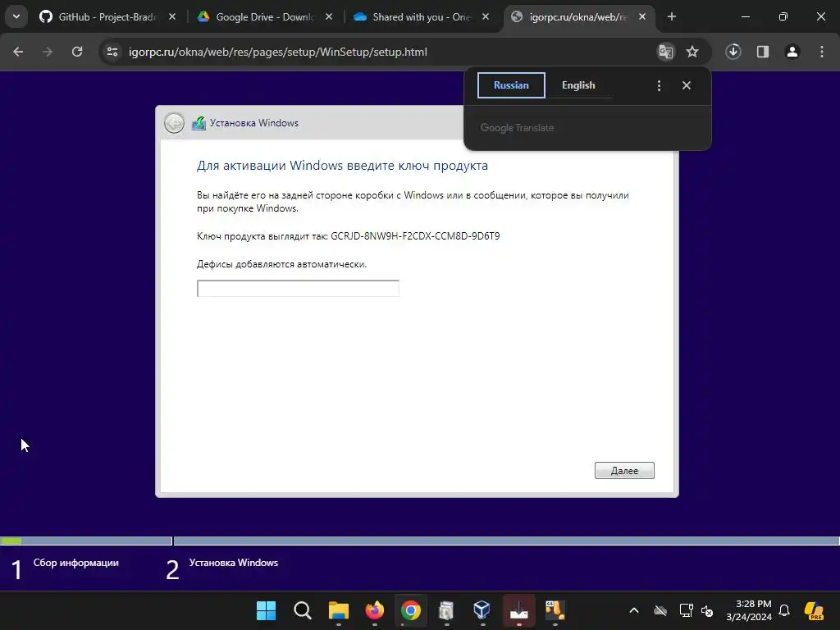Image resolution: width=840 pixels, height=630 pixels.
Task: Reload the current page
Action: tap(77, 52)
